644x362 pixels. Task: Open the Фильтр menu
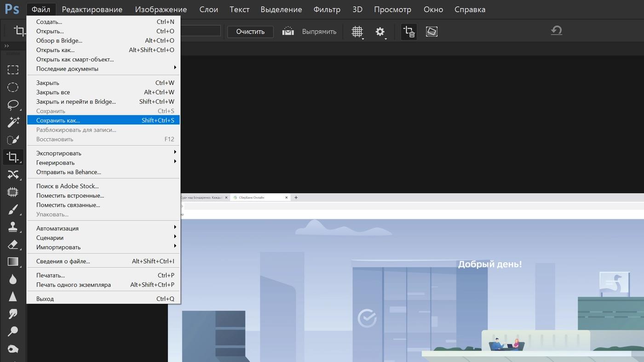point(327,9)
